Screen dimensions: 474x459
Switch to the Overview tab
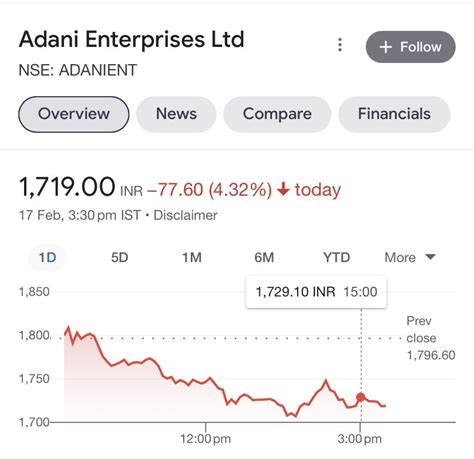pos(74,114)
